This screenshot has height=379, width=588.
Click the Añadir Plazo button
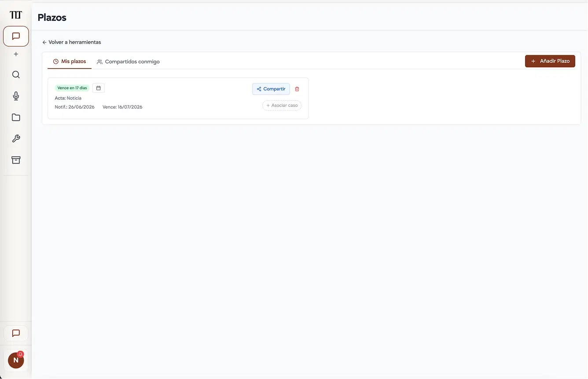[x=550, y=61]
